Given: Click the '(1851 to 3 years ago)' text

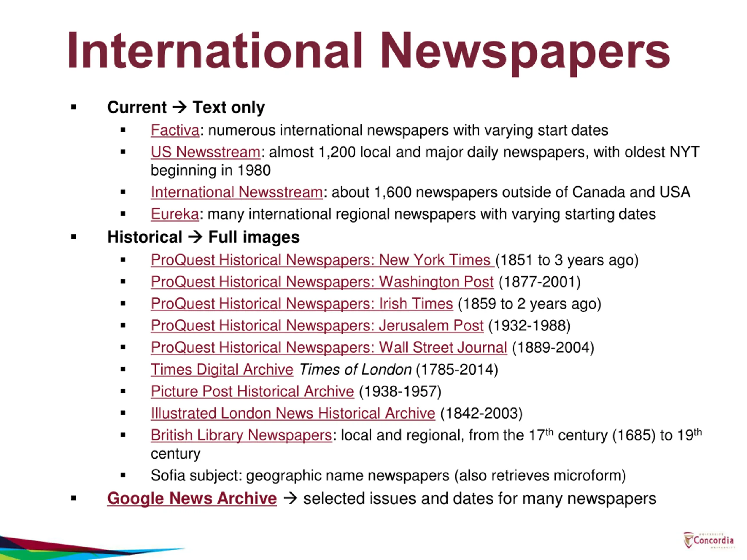Looking at the screenshot, I should click(567, 260).
